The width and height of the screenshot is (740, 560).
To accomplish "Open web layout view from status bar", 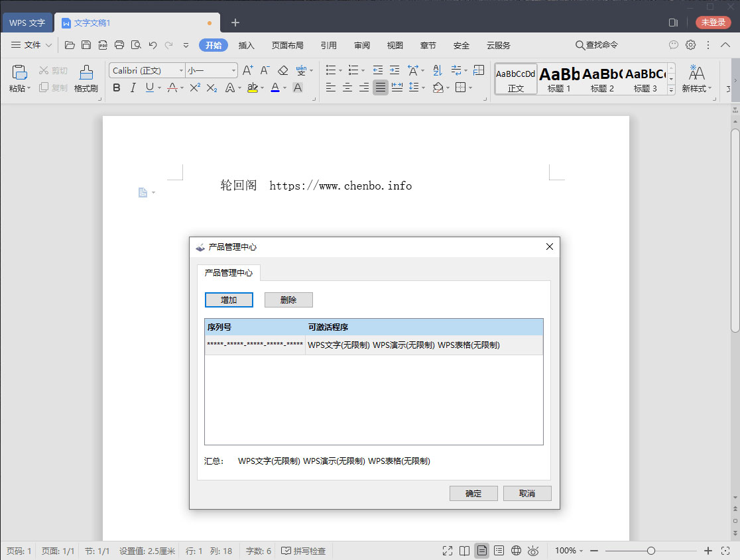I will (516, 551).
